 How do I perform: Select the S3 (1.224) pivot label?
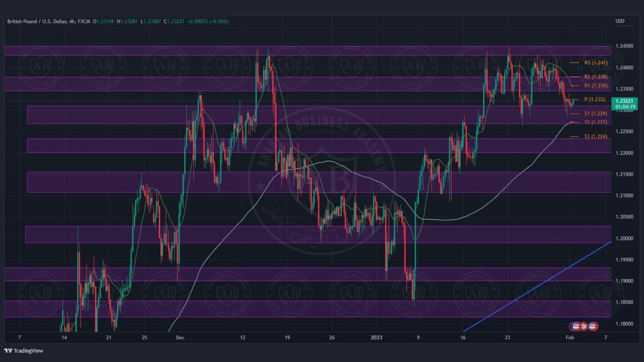[x=596, y=136]
